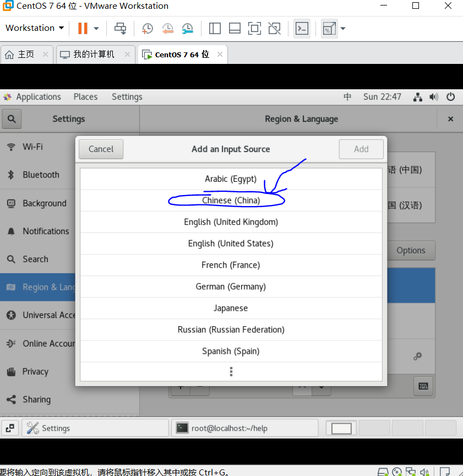
Task: Select Bluetooth in settings sidebar
Action: coord(37,175)
